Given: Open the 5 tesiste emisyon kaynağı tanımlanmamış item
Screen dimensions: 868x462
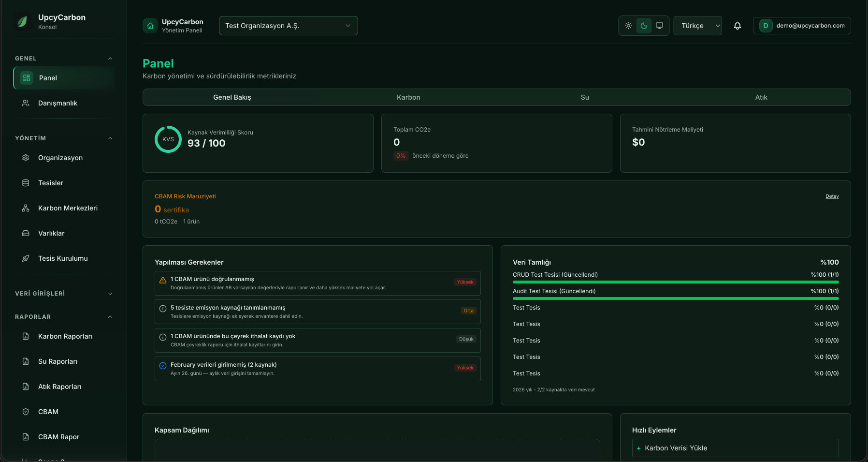Looking at the screenshot, I should (318, 312).
